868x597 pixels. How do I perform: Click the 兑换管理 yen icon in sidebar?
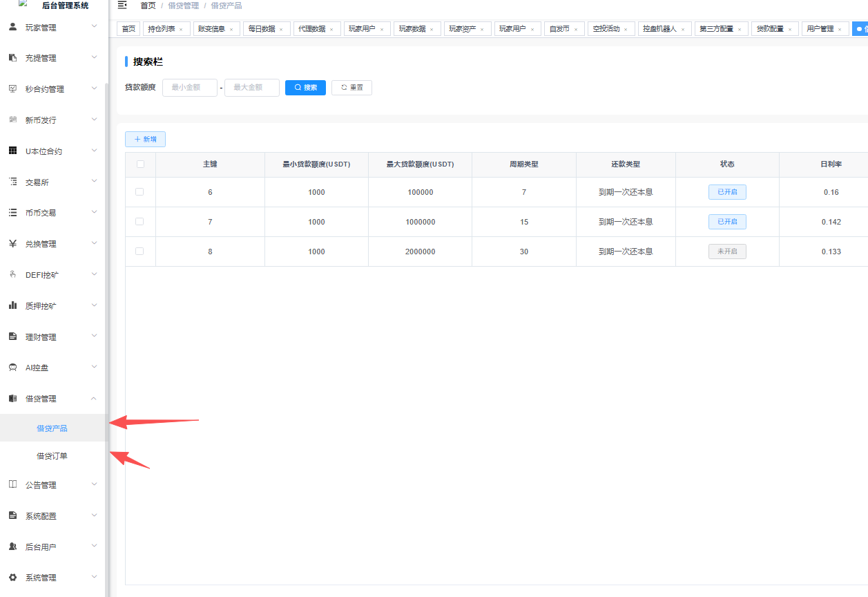(12, 244)
